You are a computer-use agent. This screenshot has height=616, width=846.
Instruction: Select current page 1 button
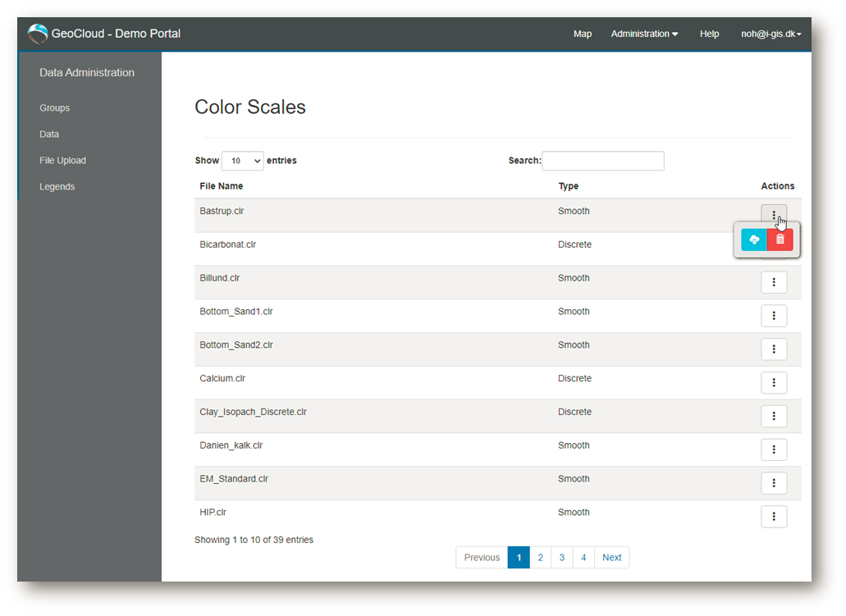519,557
